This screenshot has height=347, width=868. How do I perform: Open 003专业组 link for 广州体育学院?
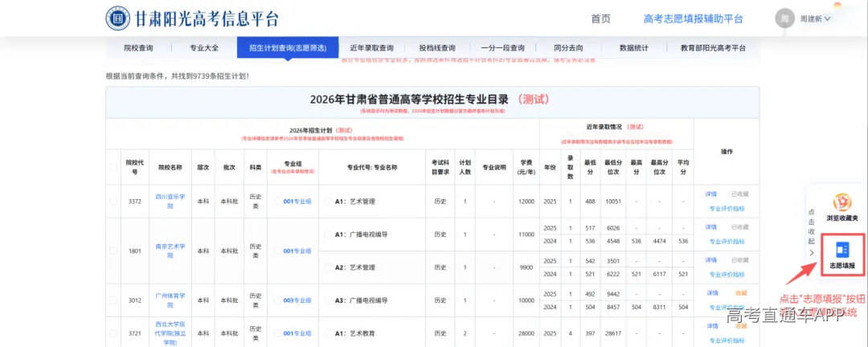pyautogui.click(x=297, y=300)
